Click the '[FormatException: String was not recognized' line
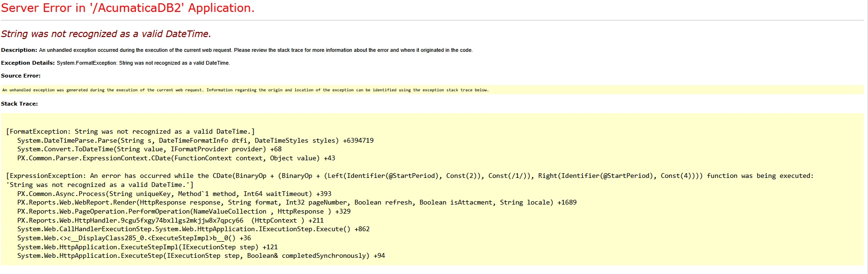The image size is (868, 274). pos(131,132)
